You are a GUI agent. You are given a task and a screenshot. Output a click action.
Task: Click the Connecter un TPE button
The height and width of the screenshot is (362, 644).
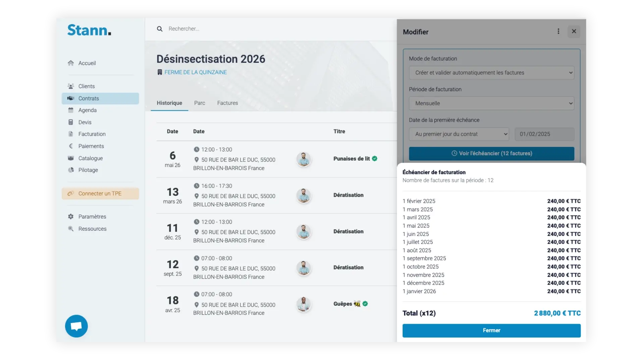[x=100, y=194]
